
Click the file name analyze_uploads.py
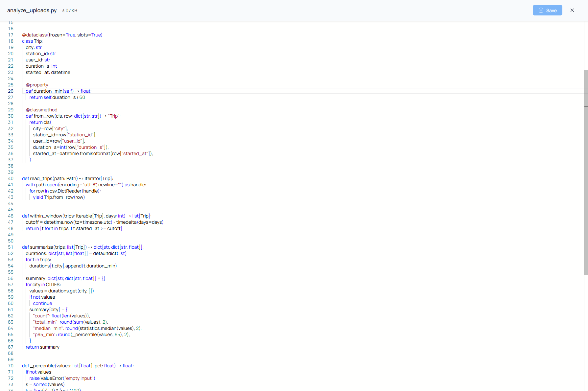32,10
